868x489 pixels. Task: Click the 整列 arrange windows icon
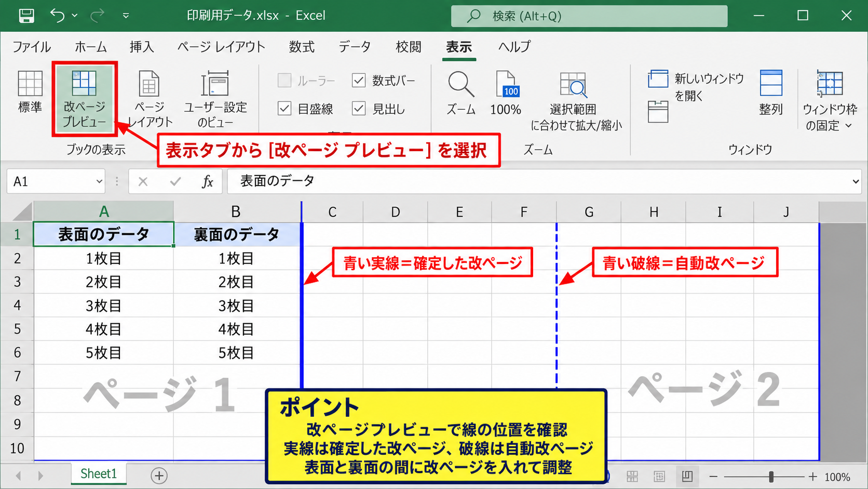pyautogui.click(x=771, y=92)
